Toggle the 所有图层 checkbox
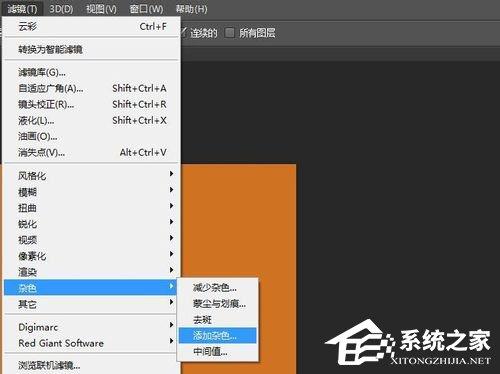The image size is (500, 374). (230, 33)
